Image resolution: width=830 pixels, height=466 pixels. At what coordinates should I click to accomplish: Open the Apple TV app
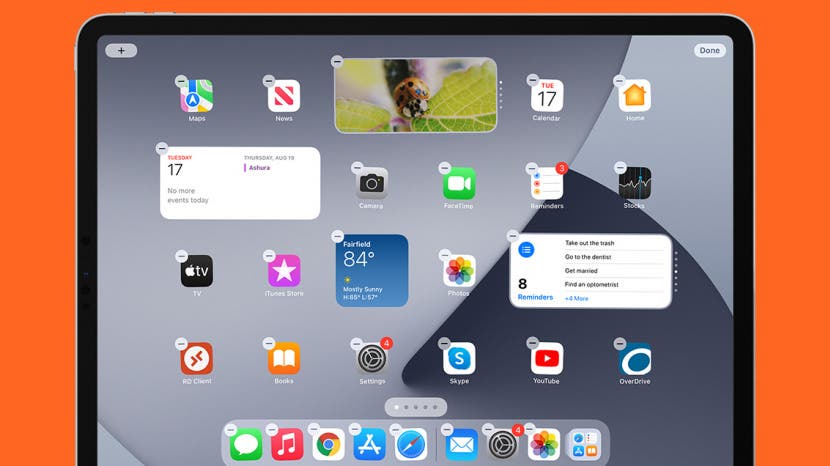197,271
